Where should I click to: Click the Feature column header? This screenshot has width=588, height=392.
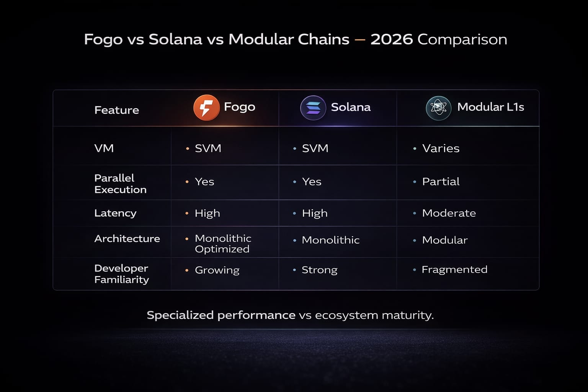(116, 110)
